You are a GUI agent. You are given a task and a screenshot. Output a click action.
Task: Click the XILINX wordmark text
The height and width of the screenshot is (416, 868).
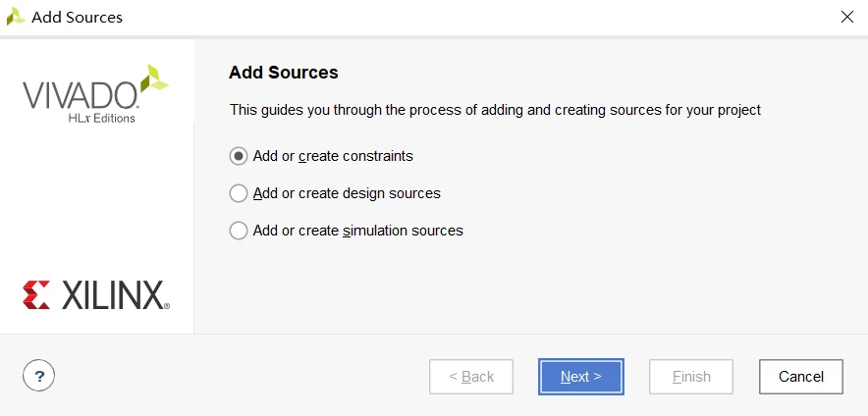pyautogui.click(x=114, y=295)
